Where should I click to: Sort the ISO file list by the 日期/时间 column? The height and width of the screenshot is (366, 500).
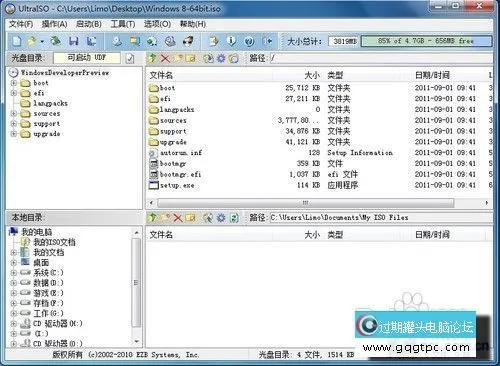click(449, 75)
